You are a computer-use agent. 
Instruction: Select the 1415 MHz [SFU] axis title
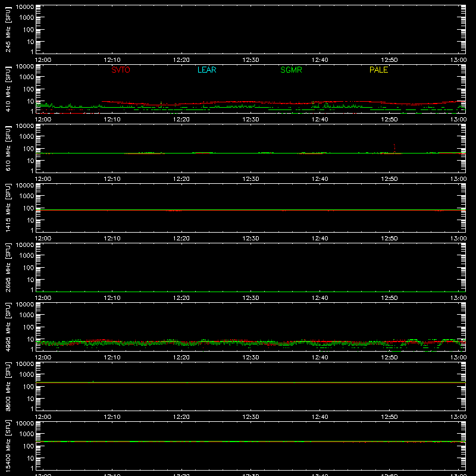[8, 208]
